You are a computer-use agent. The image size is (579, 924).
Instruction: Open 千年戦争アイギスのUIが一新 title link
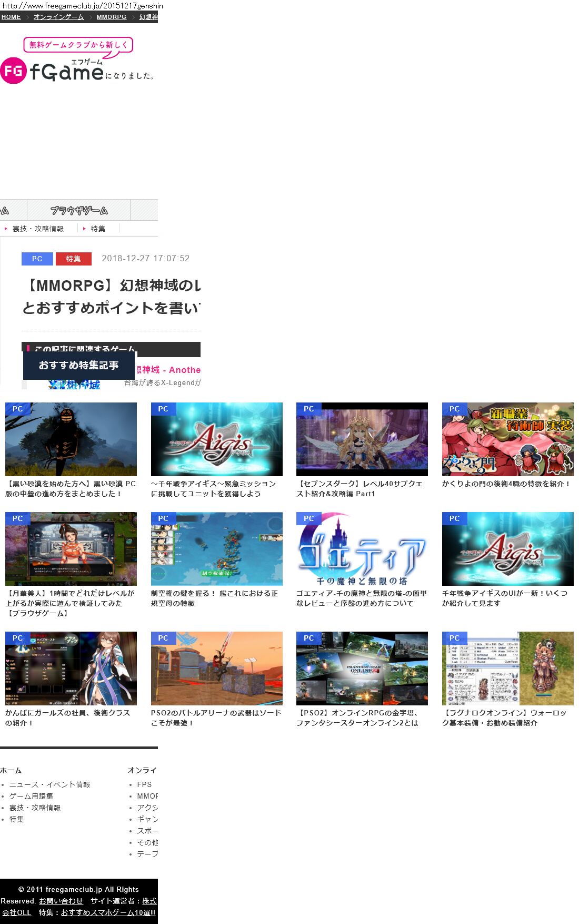[505, 598]
